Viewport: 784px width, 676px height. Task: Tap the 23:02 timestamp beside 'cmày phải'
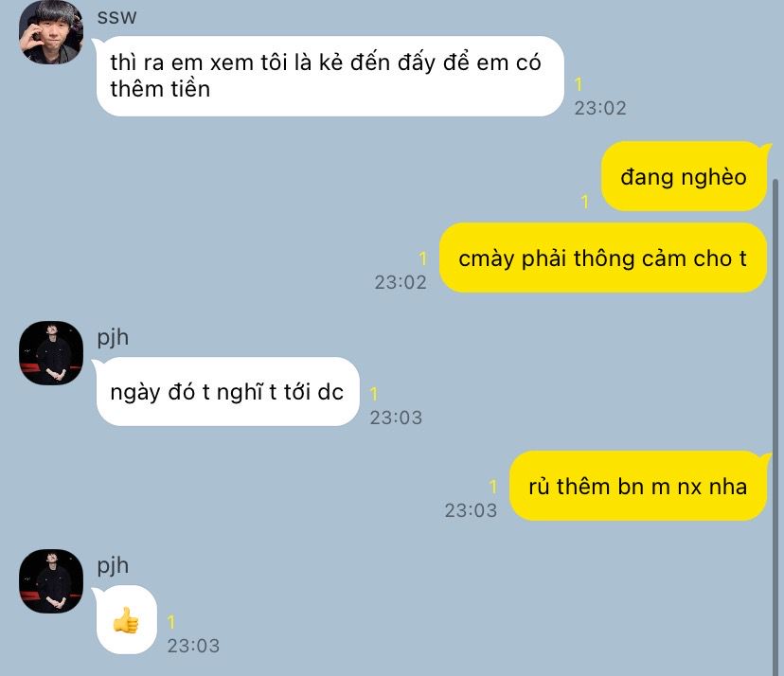(401, 282)
